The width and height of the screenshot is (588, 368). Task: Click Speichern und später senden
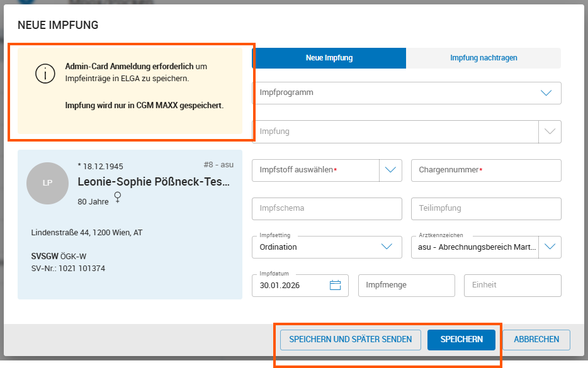tap(350, 340)
